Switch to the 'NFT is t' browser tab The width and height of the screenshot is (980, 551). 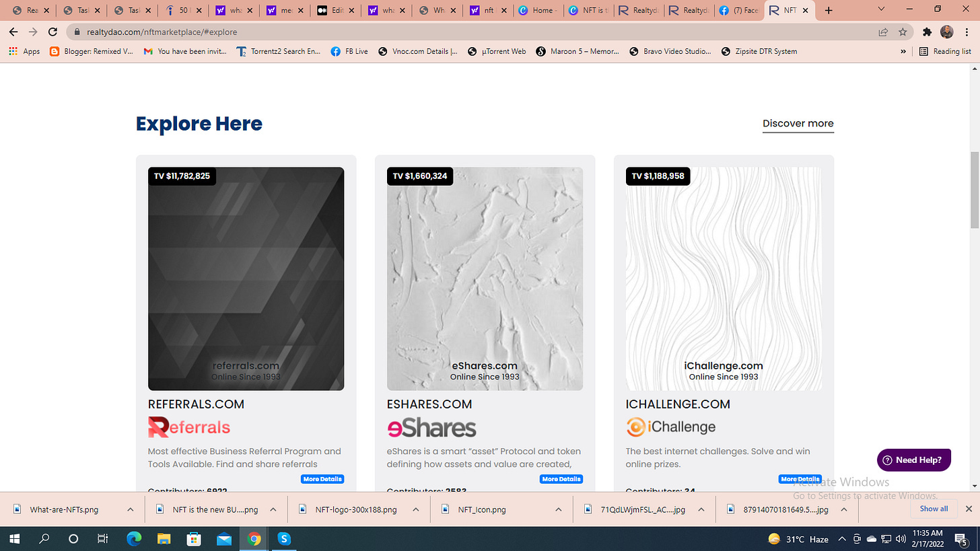588,10
